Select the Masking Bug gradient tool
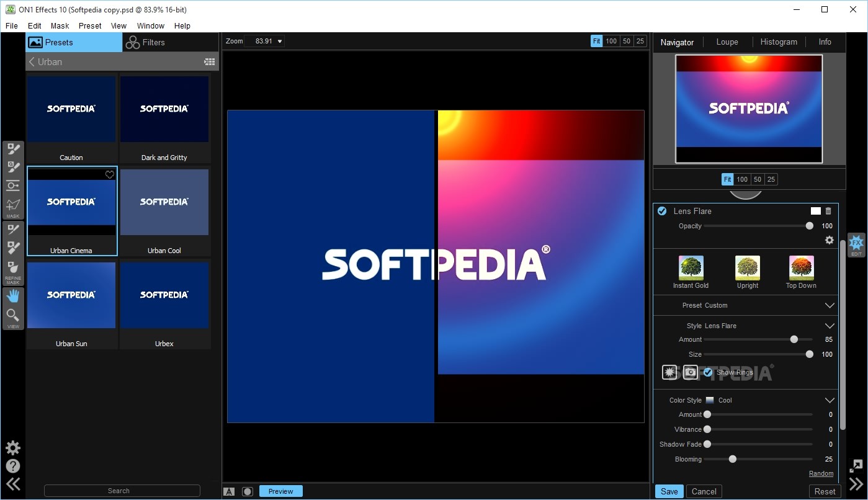The height and width of the screenshot is (500, 868). tap(13, 185)
